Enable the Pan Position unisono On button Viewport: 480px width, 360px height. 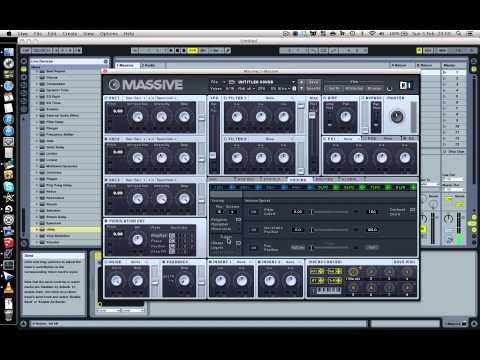254,247
